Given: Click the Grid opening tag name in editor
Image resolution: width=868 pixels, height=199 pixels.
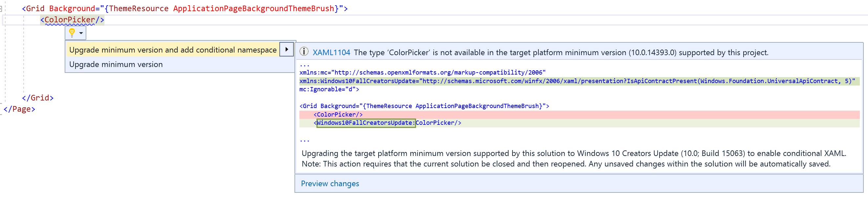Looking at the screenshot, I should (35, 9).
